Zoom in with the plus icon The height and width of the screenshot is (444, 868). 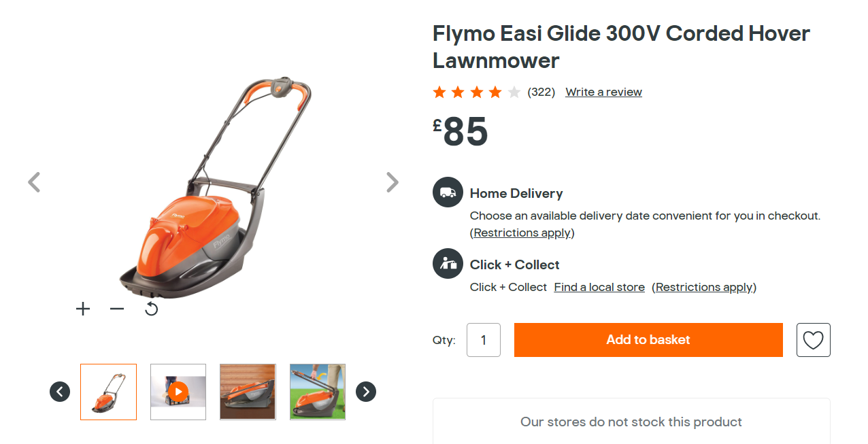point(83,309)
